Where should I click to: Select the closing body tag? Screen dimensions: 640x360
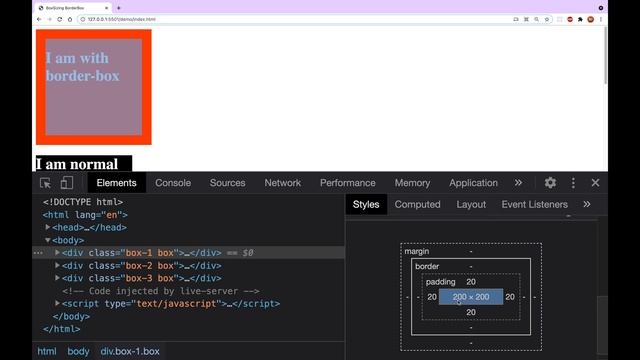click(x=71, y=316)
